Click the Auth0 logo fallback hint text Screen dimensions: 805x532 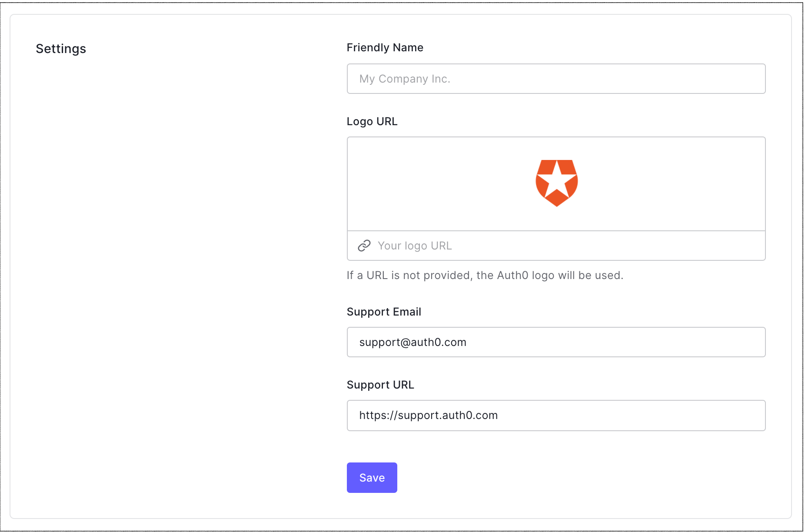pos(485,275)
